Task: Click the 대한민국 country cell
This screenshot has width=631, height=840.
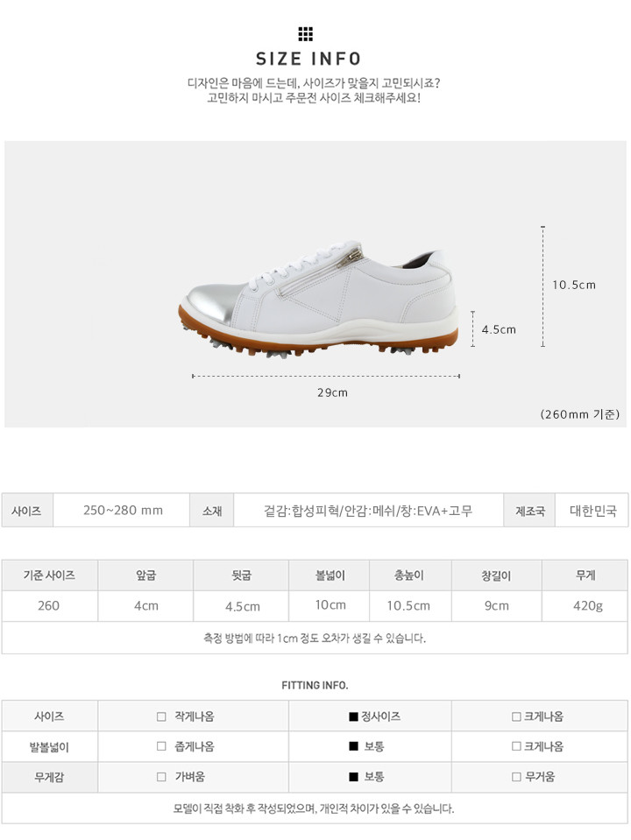Action: pos(592,511)
